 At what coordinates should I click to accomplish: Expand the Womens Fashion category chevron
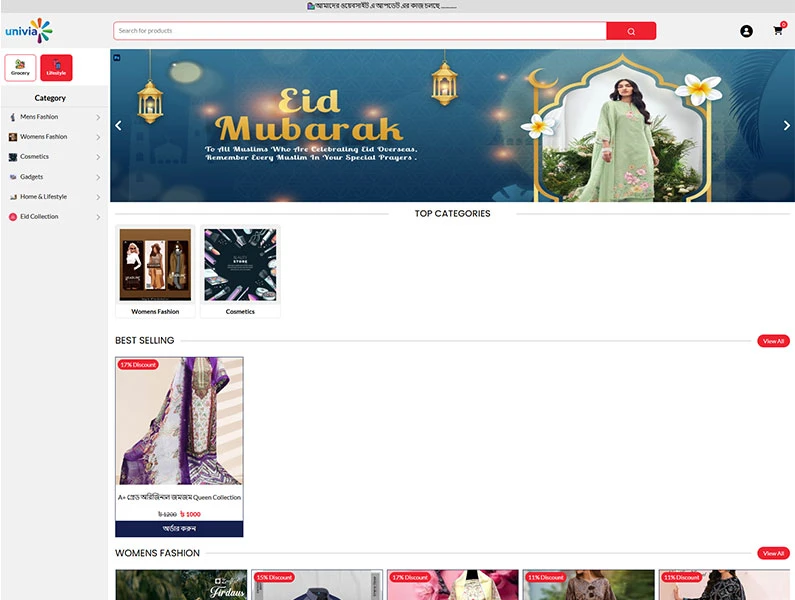tap(98, 137)
